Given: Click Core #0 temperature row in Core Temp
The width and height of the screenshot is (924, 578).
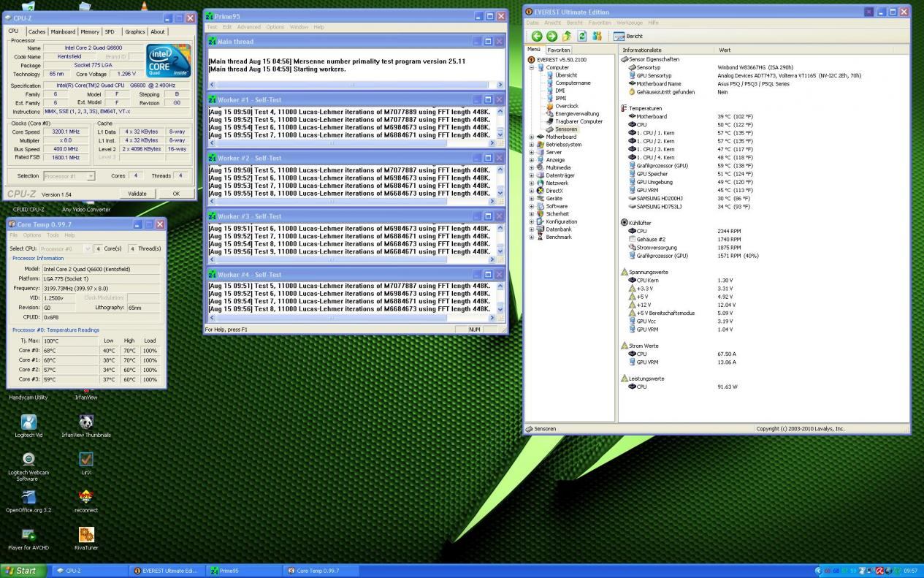Looking at the screenshot, I should [x=86, y=351].
